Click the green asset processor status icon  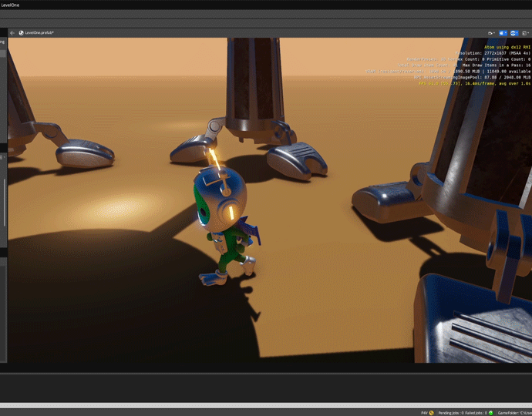(x=490, y=413)
